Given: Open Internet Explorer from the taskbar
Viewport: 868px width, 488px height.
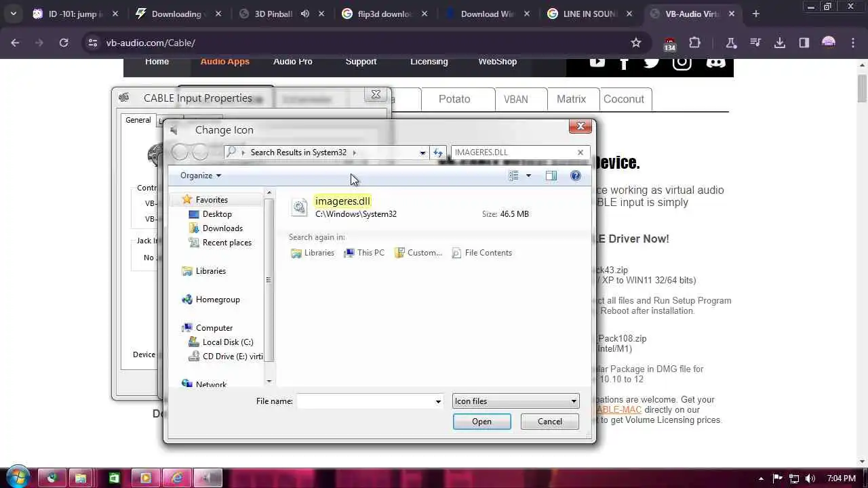Looking at the screenshot, I should [176, 478].
